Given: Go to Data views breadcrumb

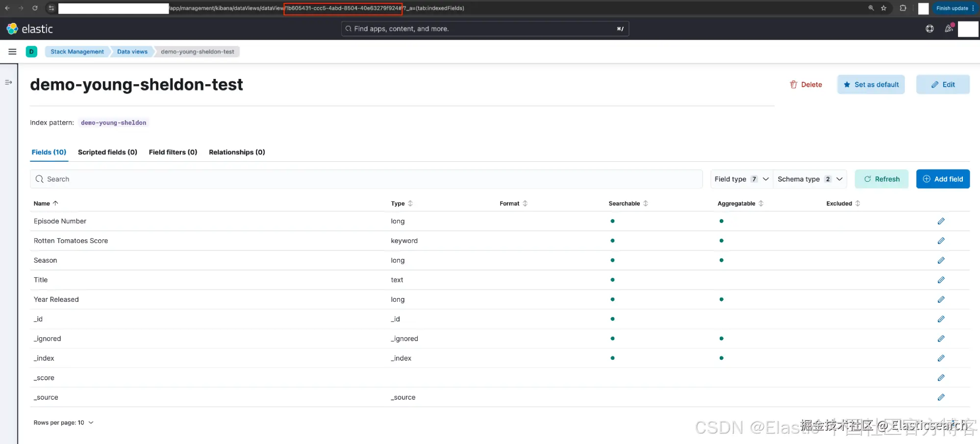Looking at the screenshot, I should (x=132, y=51).
